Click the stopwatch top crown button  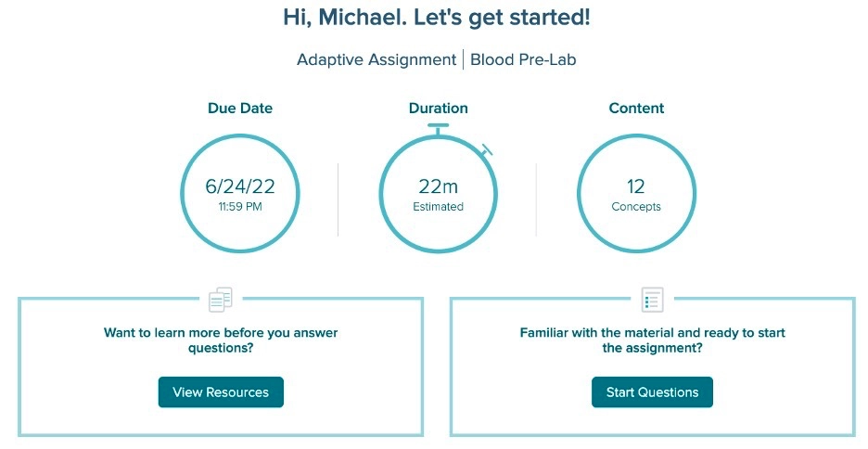click(x=438, y=128)
